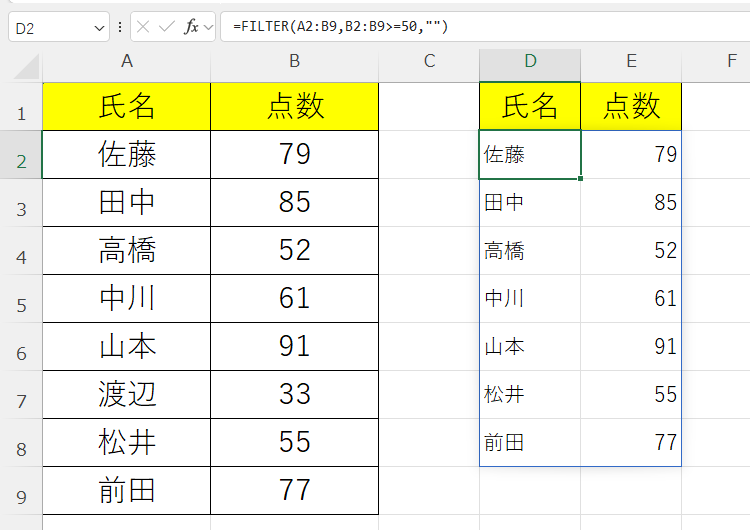Select column E header
This screenshot has height=530, width=750.
click(631, 61)
